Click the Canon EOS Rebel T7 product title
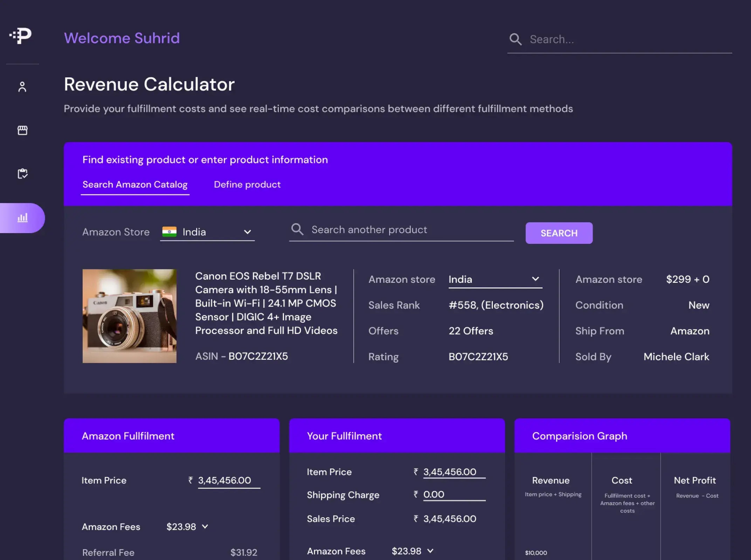Screen dimensions: 751x560 (x=266, y=303)
